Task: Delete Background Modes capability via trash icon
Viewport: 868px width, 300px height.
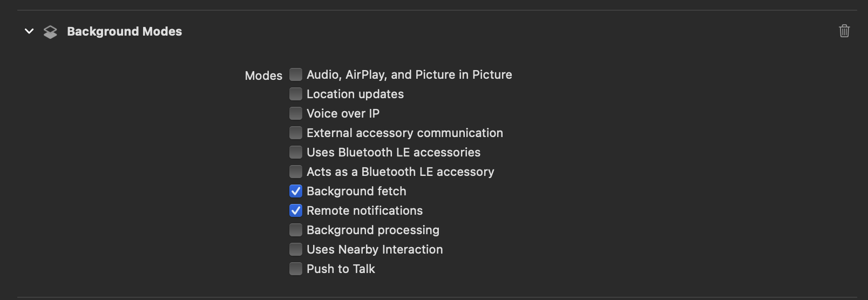Action: click(x=844, y=31)
